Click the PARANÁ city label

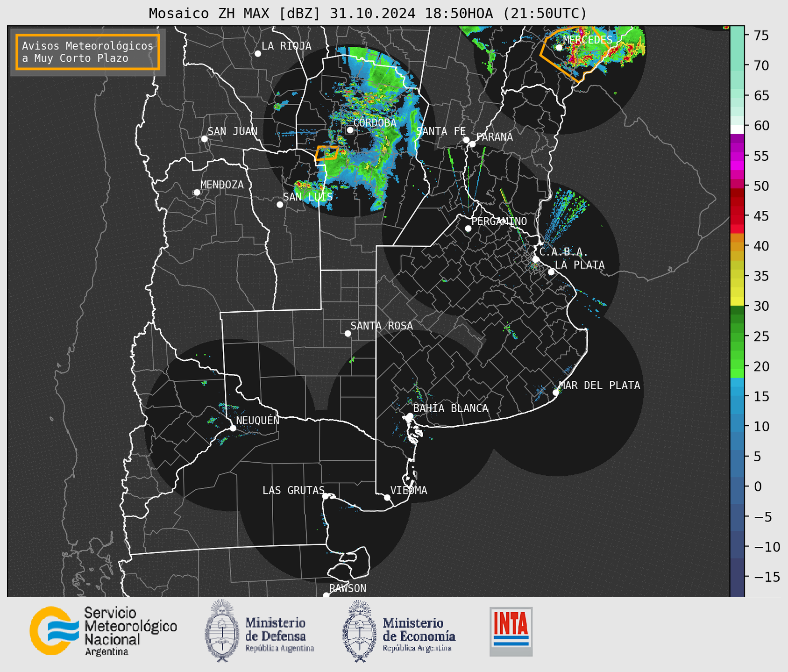494,137
